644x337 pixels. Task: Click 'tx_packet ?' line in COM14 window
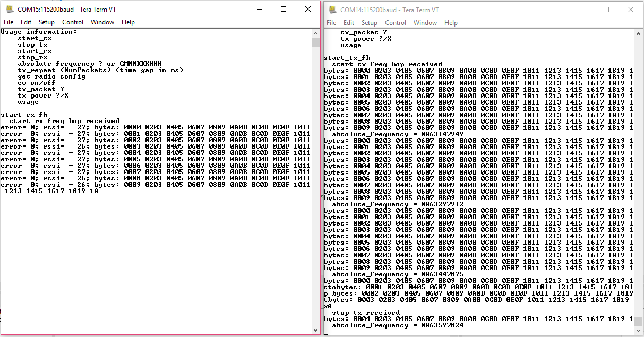(x=364, y=32)
